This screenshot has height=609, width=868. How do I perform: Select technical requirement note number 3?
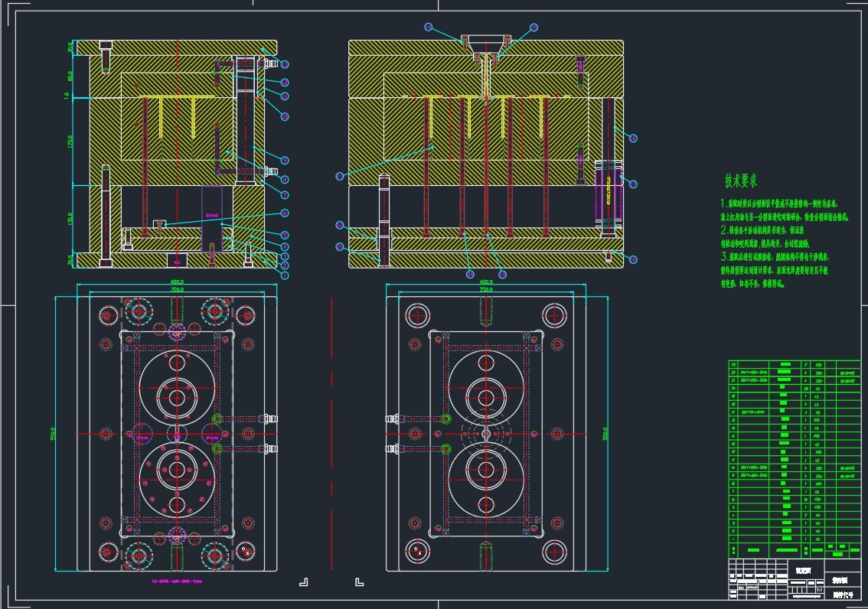coord(775,270)
